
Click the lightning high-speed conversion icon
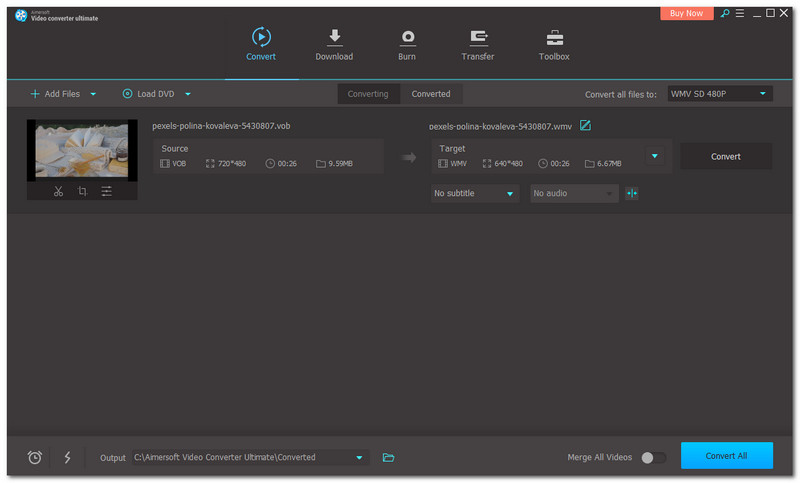(68, 457)
